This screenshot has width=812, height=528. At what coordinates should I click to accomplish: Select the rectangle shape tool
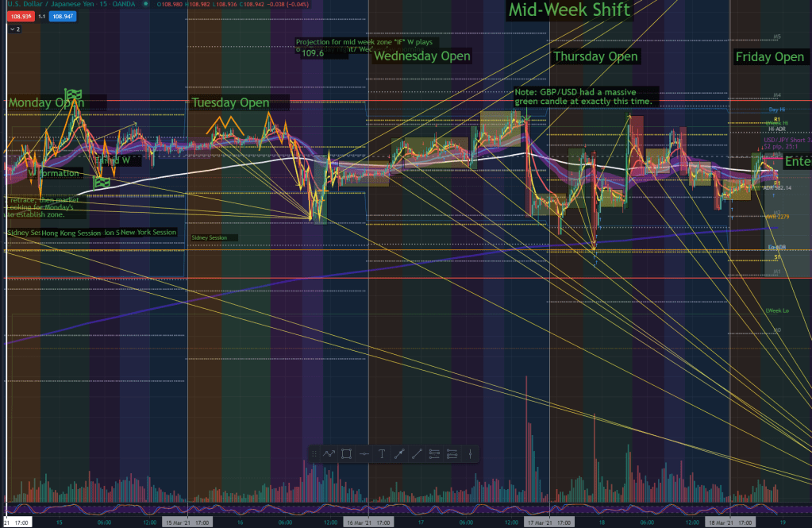tap(346, 454)
